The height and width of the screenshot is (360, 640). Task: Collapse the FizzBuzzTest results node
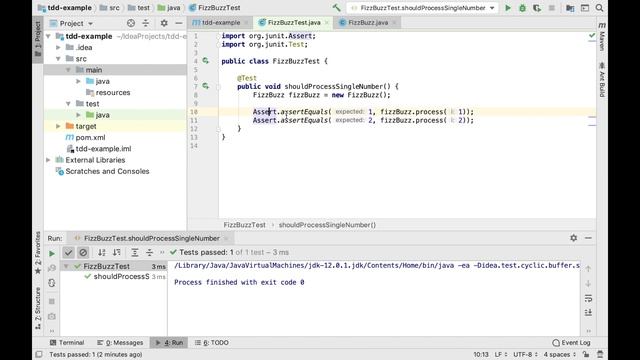tap(66, 266)
